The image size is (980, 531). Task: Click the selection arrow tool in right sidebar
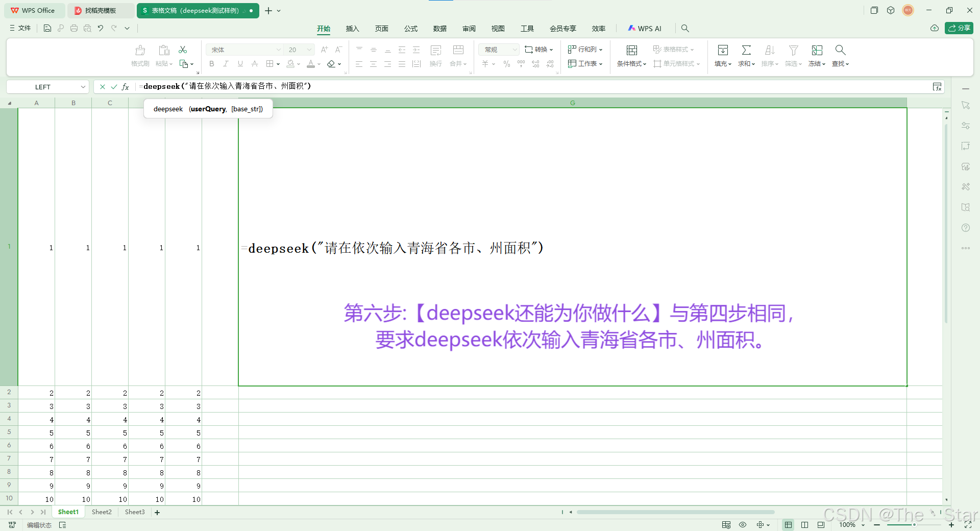click(x=965, y=105)
